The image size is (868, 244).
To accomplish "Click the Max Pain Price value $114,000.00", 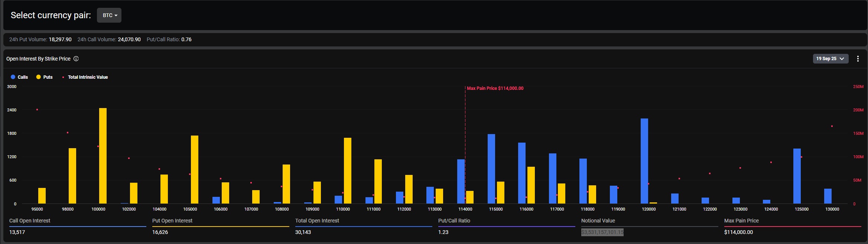I will click(x=738, y=232).
